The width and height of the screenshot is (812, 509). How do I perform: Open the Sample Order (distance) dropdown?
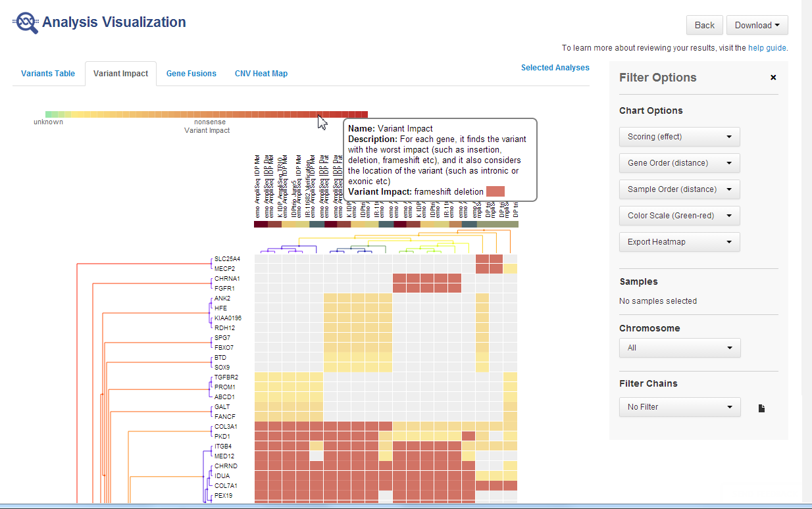click(679, 189)
